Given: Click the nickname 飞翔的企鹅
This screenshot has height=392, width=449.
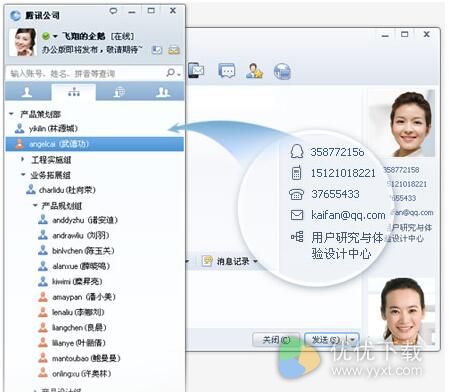Looking at the screenshot, I should (84, 36).
